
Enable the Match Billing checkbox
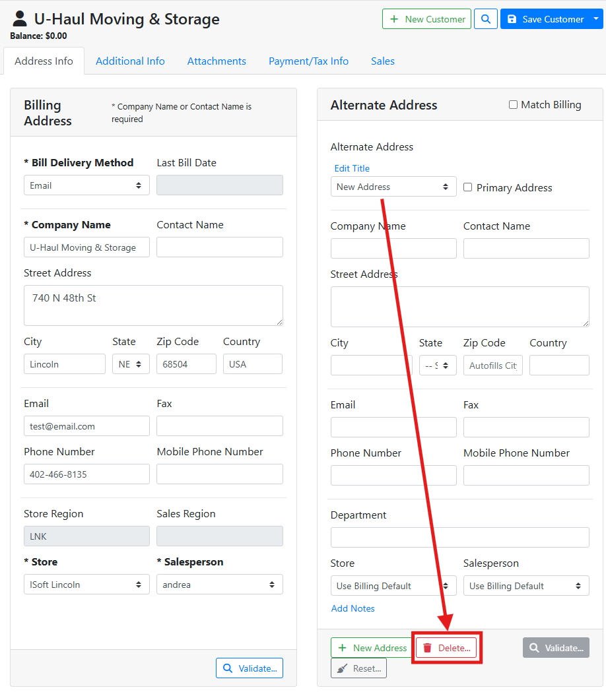513,105
